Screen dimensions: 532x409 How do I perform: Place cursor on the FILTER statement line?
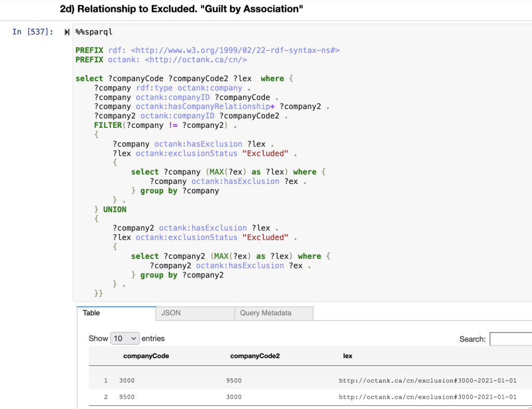pos(164,125)
